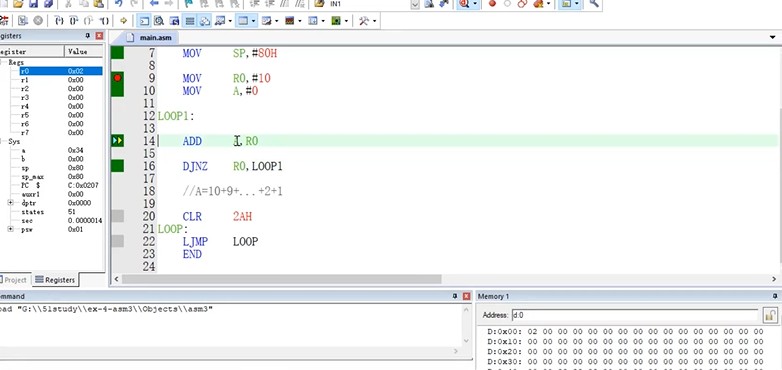
Task: Expand Analysis windows dropdown arrow
Action: tap(299, 21)
